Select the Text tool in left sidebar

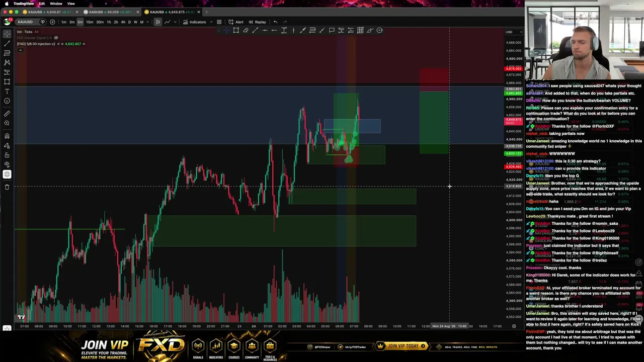click(x=7, y=91)
